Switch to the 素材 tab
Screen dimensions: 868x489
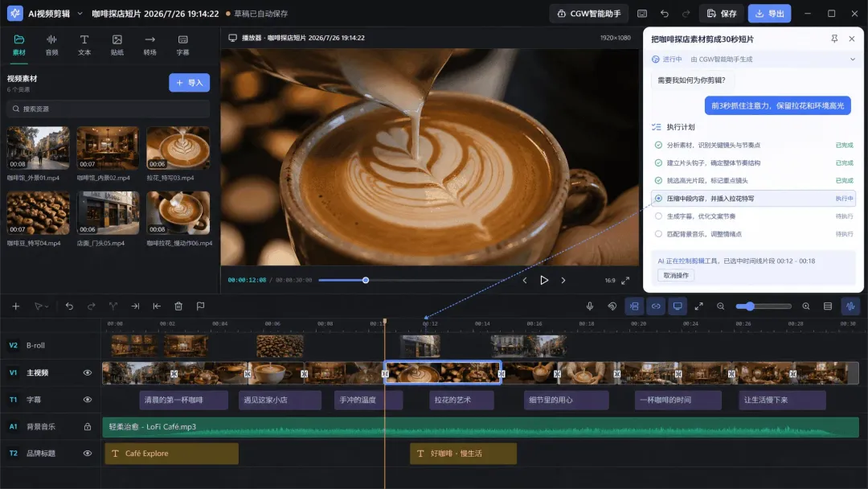(x=18, y=45)
